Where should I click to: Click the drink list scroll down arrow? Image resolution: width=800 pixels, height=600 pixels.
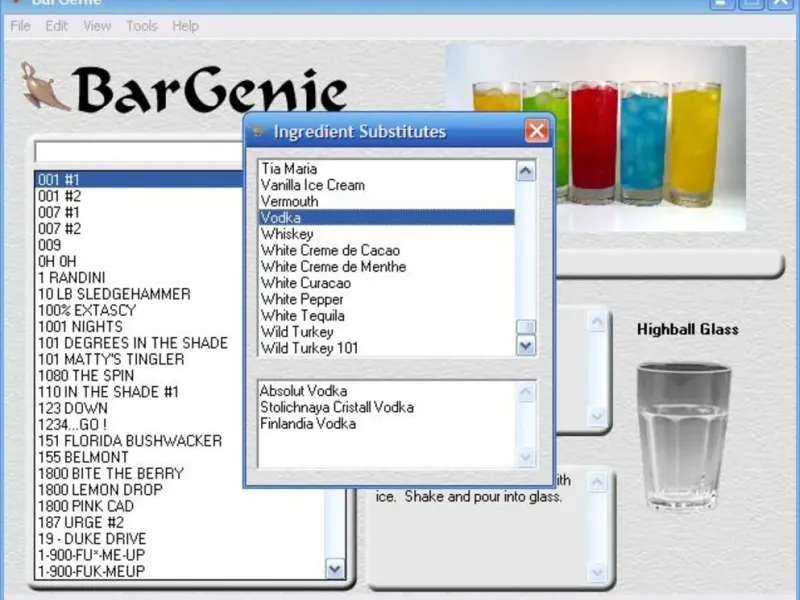coord(335,568)
